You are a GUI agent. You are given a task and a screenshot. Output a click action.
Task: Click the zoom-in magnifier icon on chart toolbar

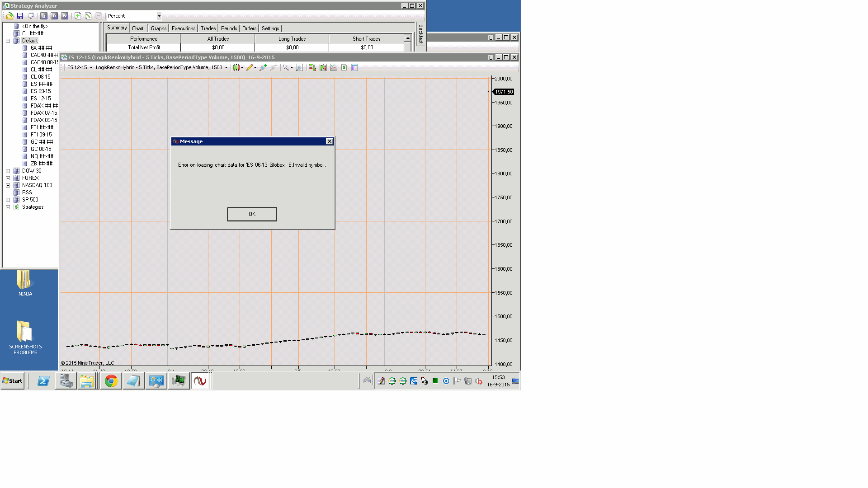click(263, 67)
